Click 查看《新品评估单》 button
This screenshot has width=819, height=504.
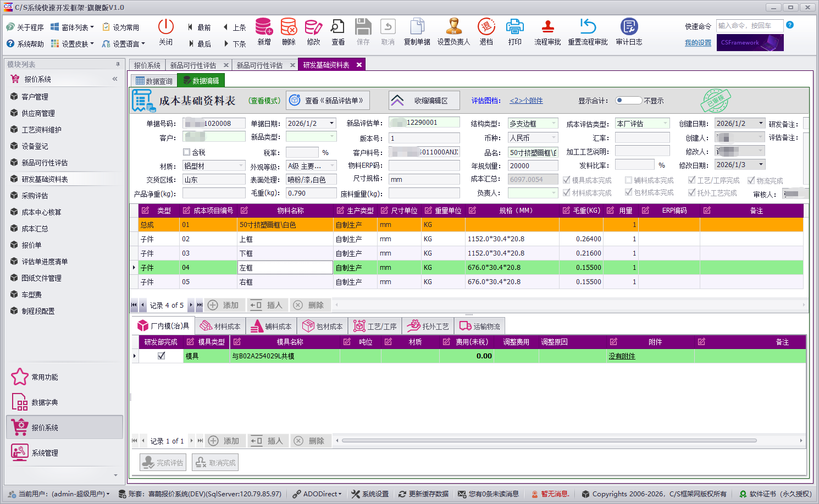(328, 100)
